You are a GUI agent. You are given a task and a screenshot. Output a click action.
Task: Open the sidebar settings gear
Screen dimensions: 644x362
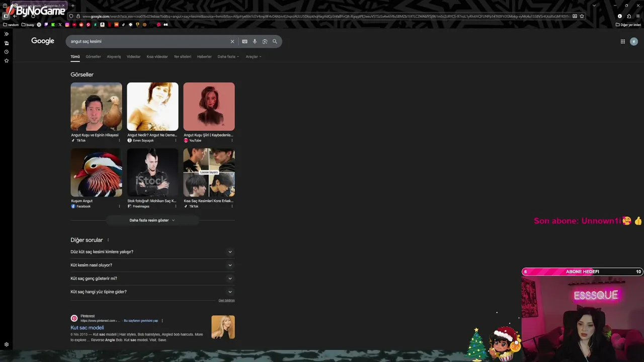[7, 344]
